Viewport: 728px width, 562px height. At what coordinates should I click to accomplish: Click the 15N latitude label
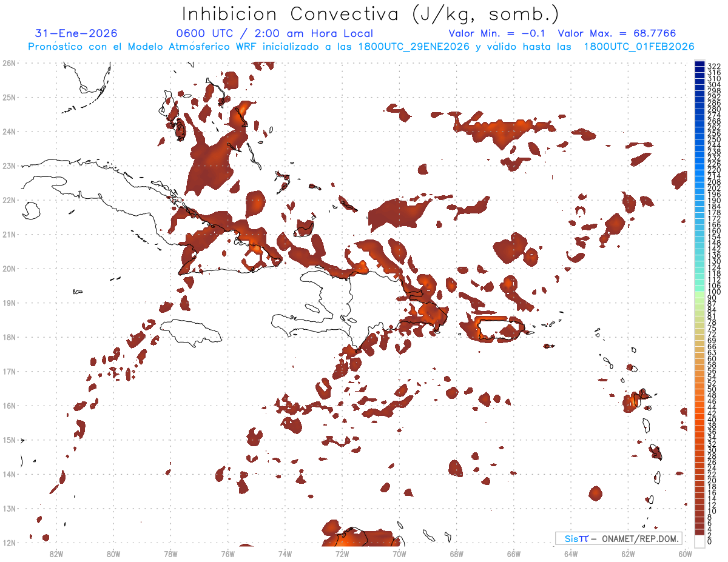pos(9,440)
